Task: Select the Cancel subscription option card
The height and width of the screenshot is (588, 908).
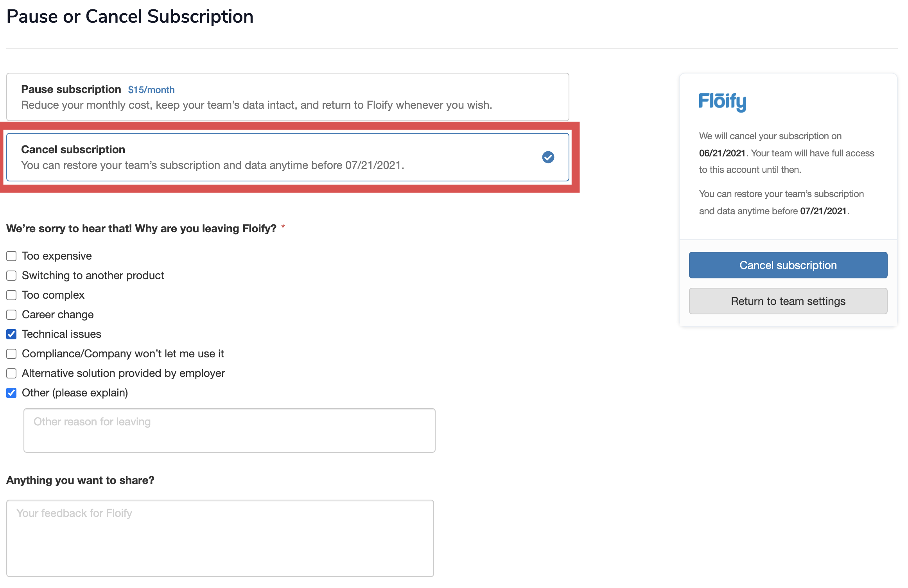Action: [x=287, y=157]
